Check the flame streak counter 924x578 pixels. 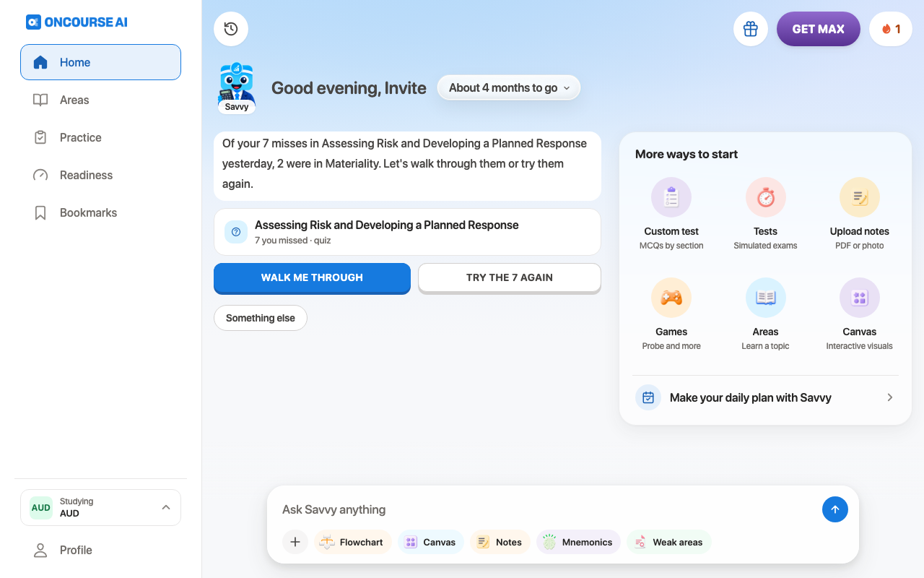pos(891,29)
